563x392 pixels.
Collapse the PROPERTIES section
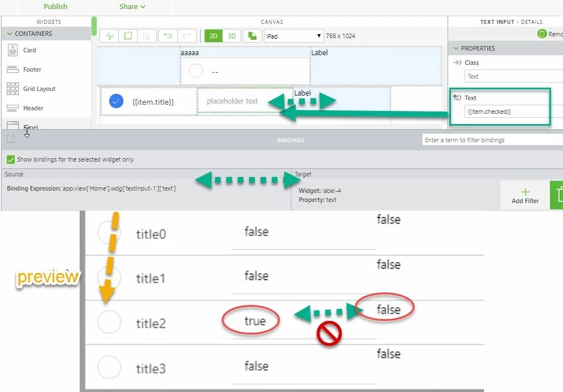pyautogui.click(x=456, y=48)
